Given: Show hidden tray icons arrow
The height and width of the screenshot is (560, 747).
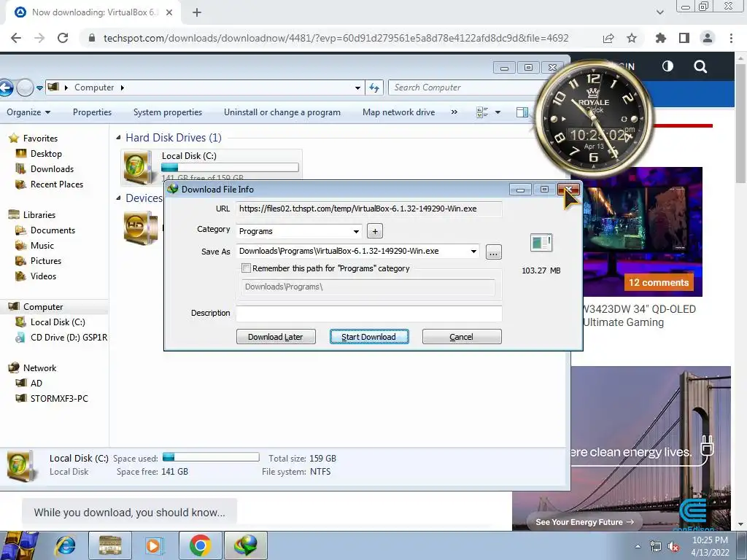Looking at the screenshot, I should tap(638, 546).
